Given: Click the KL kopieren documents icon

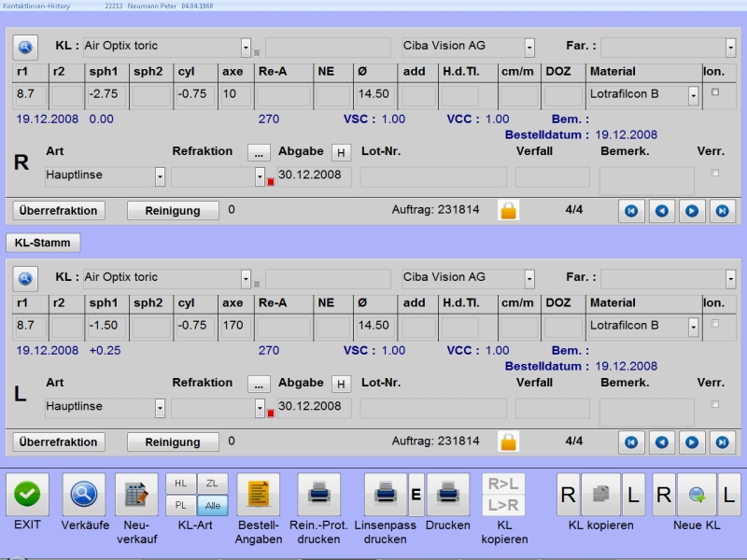Looking at the screenshot, I should (x=600, y=495).
